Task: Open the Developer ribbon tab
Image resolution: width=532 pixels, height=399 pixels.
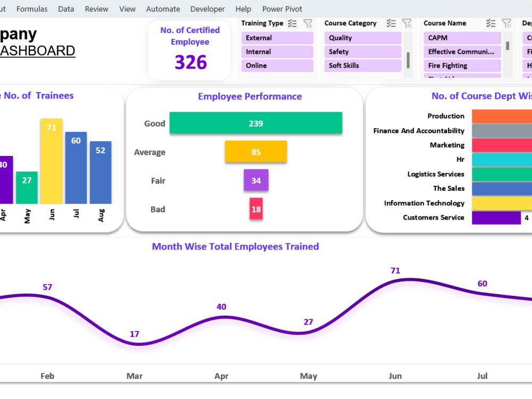Action: (x=207, y=9)
